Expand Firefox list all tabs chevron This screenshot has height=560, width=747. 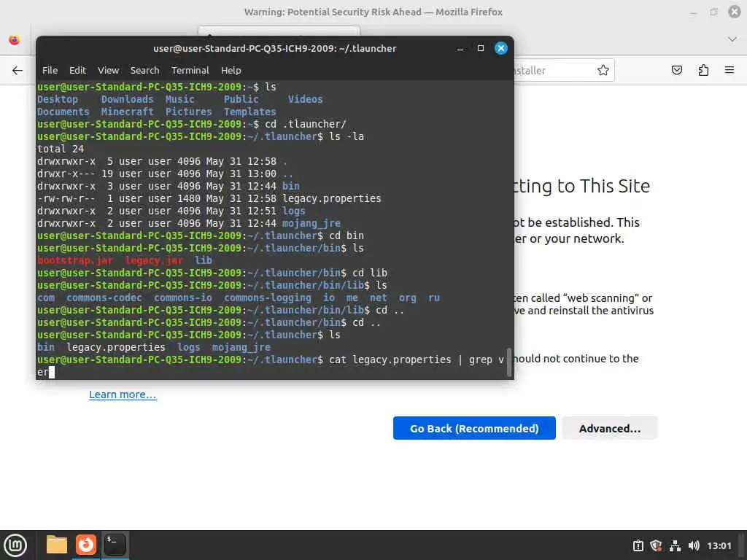732,39
